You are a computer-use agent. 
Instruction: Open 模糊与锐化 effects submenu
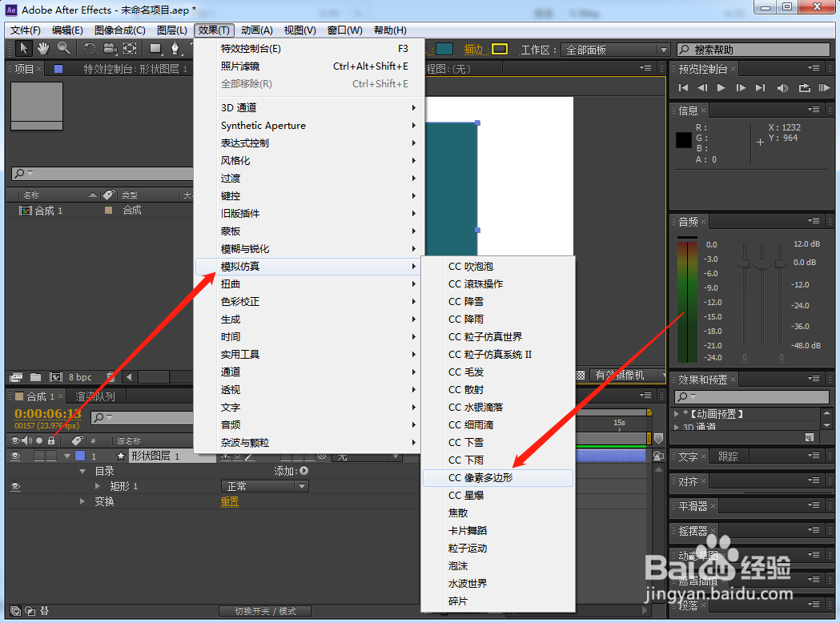click(309, 248)
